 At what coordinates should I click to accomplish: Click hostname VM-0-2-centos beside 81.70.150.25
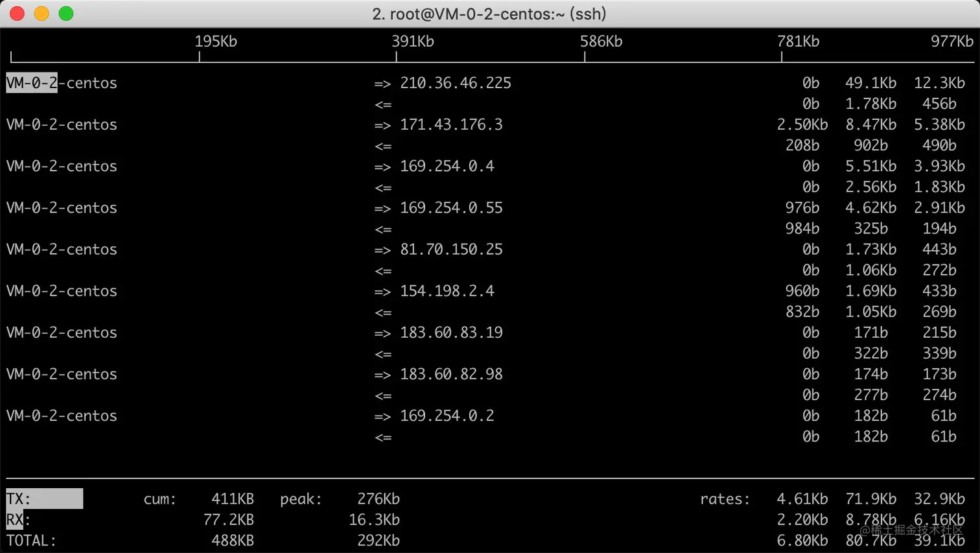62,249
